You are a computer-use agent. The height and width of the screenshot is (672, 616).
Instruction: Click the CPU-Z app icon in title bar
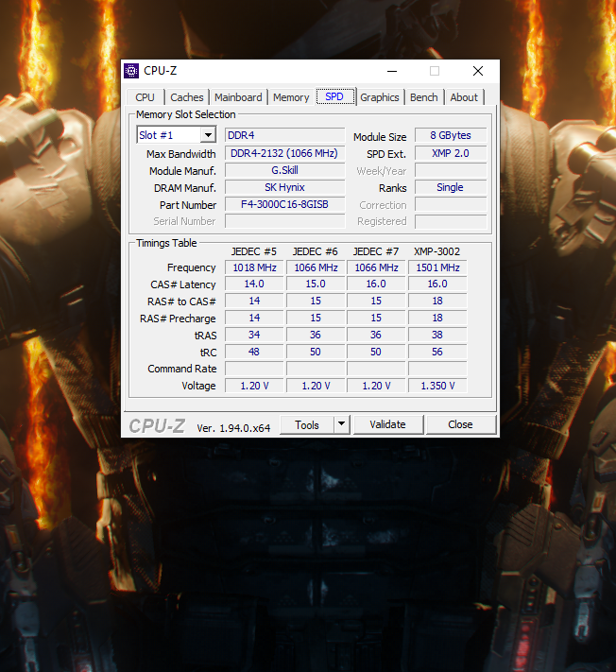pos(131,71)
